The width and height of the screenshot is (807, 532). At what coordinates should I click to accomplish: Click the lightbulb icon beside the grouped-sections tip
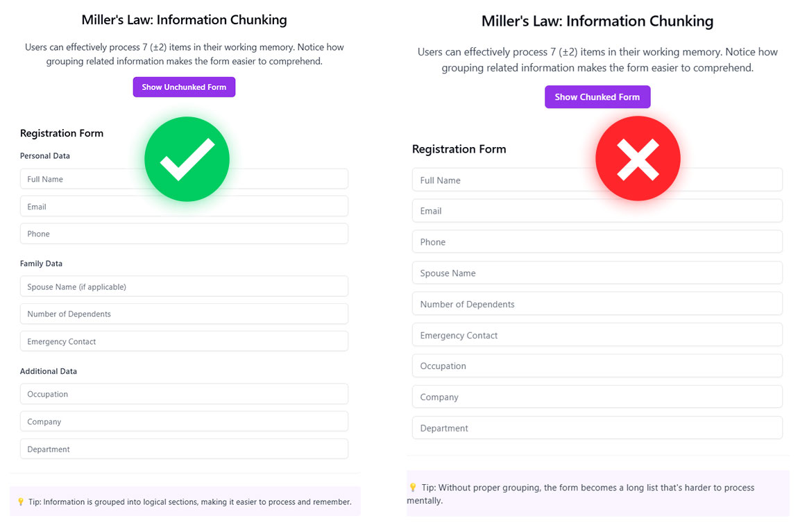21,501
